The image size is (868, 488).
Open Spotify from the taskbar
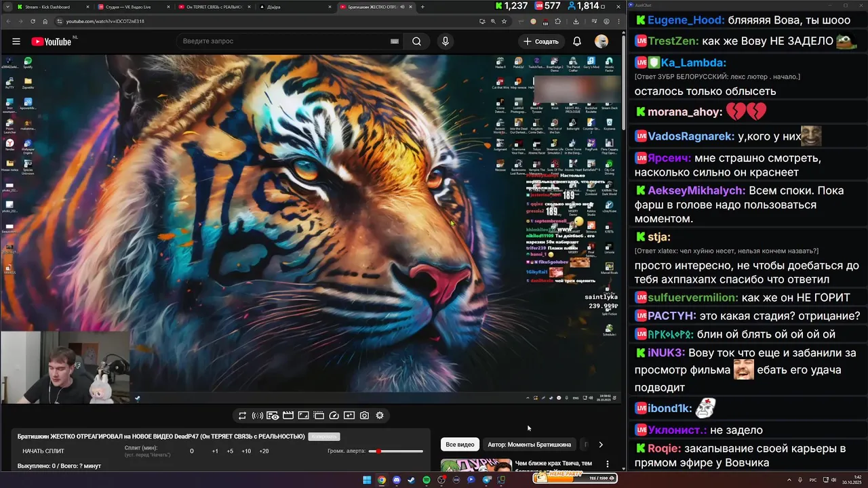427,480
